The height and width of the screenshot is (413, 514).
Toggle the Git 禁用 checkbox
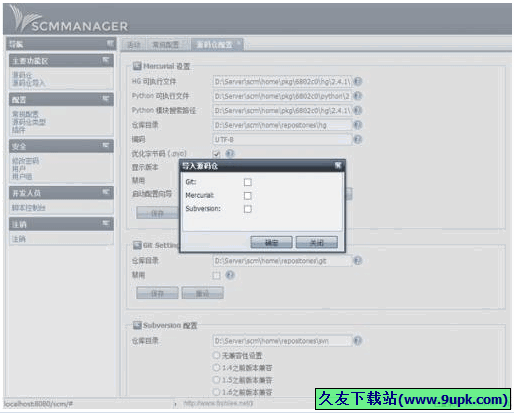pyautogui.click(x=216, y=275)
